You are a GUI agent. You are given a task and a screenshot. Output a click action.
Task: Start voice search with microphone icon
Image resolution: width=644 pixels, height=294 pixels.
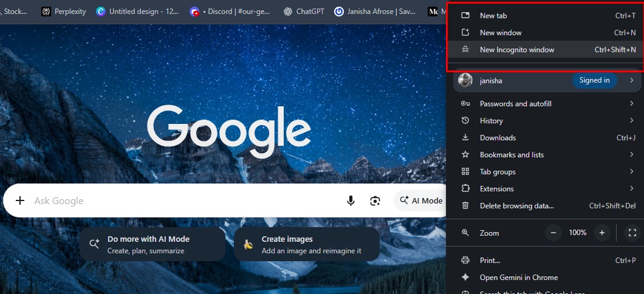pyautogui.click(x=351, y=201)
